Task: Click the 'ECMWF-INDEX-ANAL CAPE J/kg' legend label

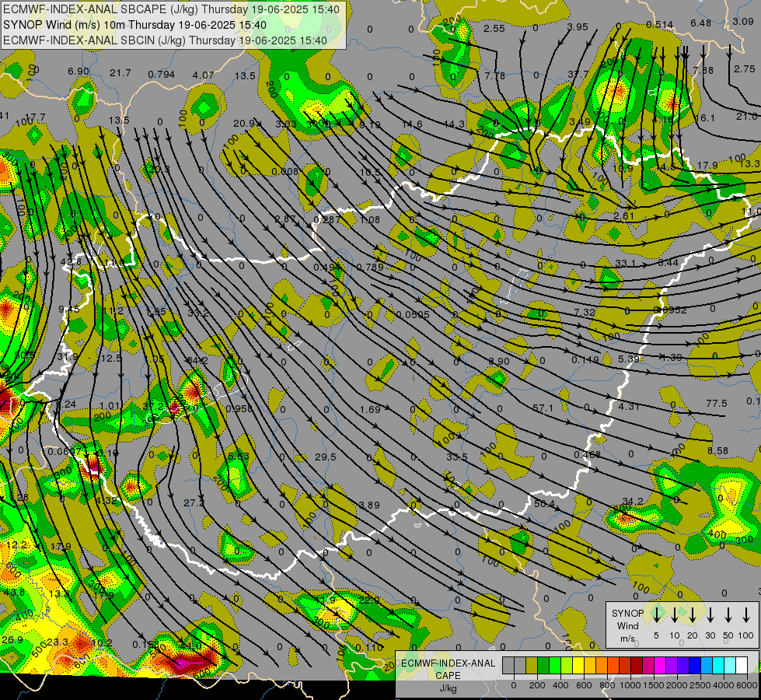Action: click(x=448, y=675)
